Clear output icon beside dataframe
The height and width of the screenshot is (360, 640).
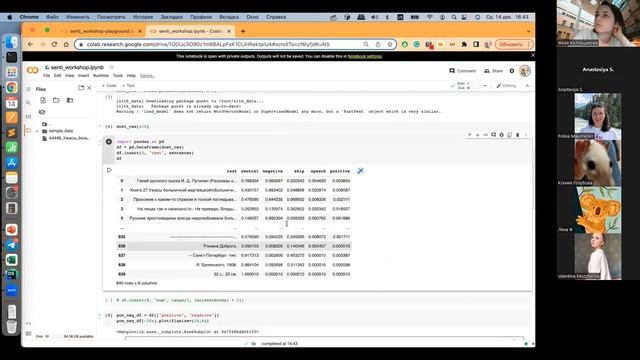[109, 170]
